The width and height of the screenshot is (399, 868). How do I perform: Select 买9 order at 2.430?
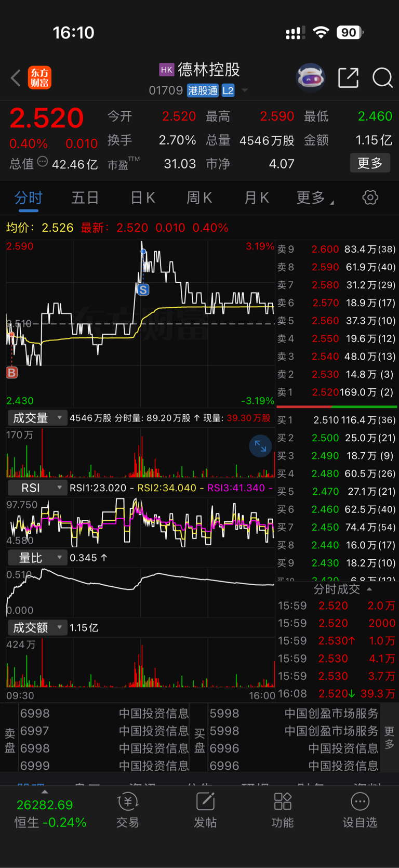point(337,563)
